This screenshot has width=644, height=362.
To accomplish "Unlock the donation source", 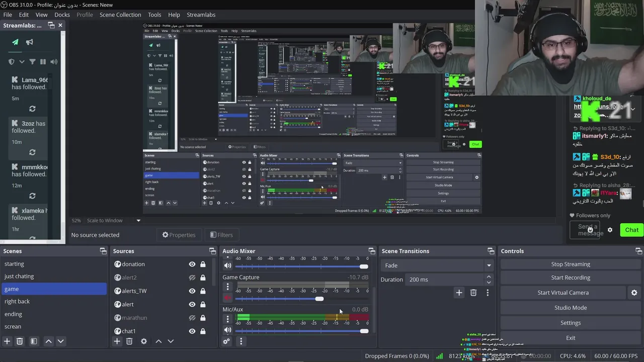I will [203, 264].
